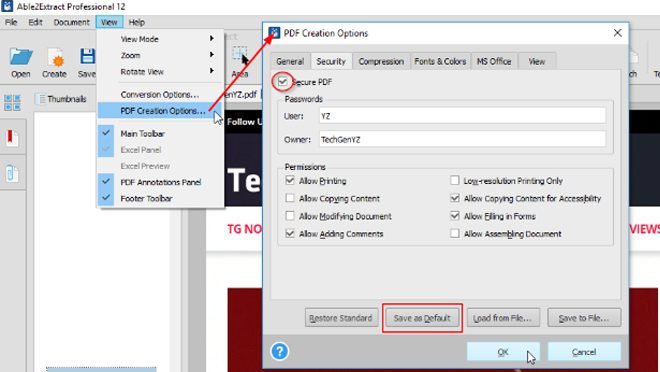Uncheck Allow Printing permission
Image resolution: width=660 pixels, height=372 pixels.
[x=290, y=181]
